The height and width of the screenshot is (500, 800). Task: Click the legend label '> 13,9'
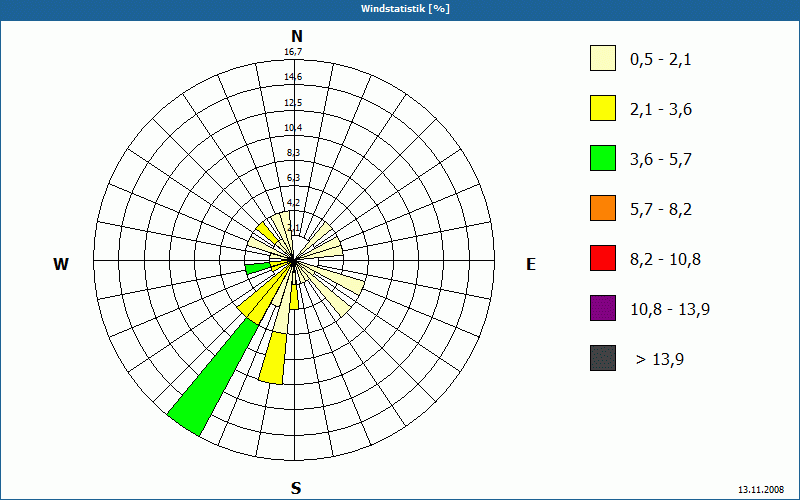click(x=660, y=360)
